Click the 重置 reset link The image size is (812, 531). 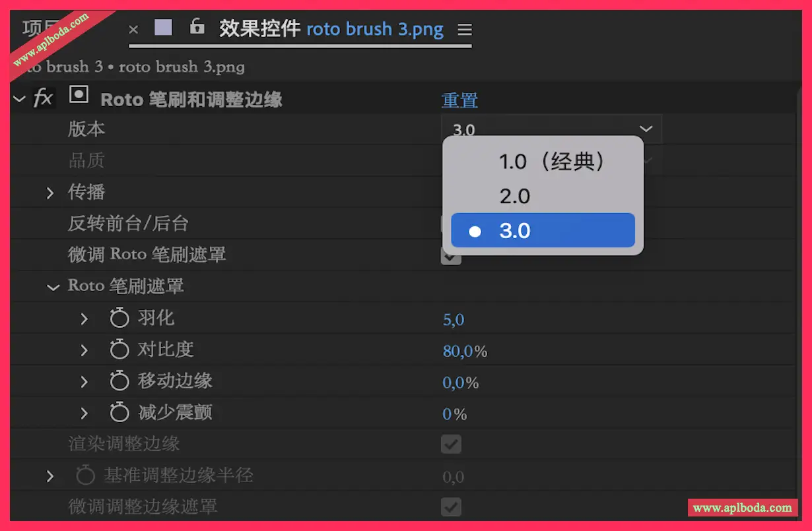tap(459, 100)
